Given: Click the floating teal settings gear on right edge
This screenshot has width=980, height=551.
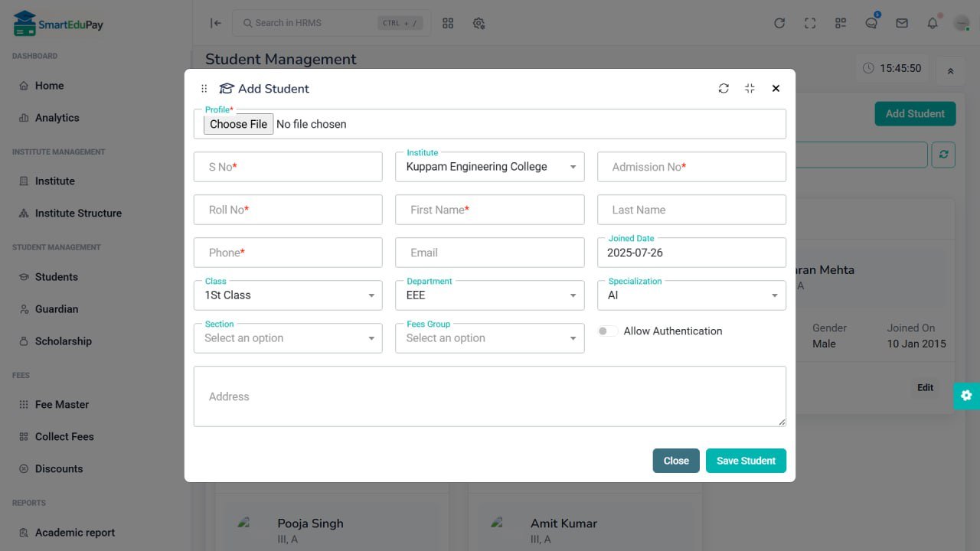Looking at the screenshot, I should (966, 396).
